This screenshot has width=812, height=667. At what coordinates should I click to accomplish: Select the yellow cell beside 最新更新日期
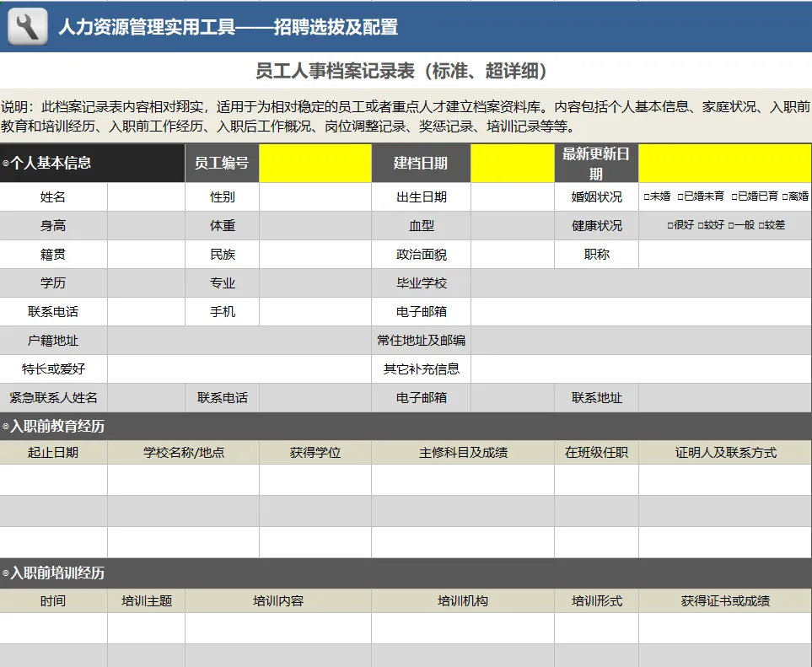pyautogui.click(x=725, y=163)
